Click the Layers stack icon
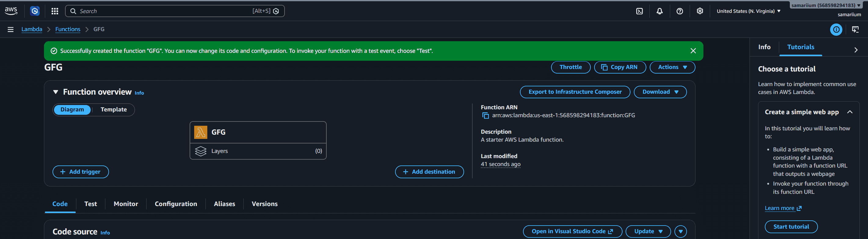The width and height of the screenshot is (868, 239). click(x=201, y=151)
